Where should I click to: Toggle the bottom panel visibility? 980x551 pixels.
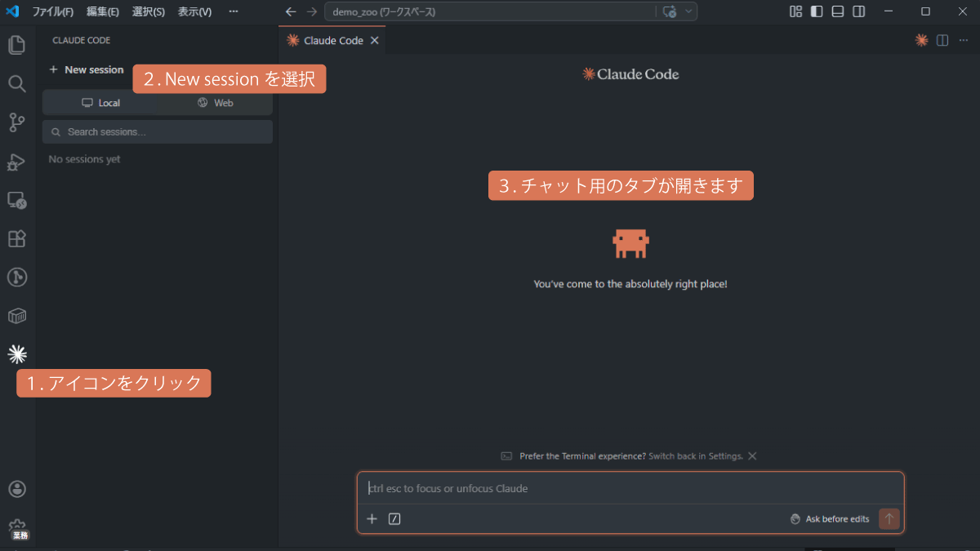[x=838, y=11]
